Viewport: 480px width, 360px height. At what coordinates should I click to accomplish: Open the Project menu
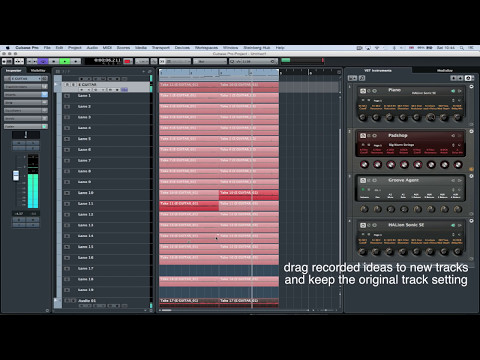pyautogui.click(x=75, y=48)
